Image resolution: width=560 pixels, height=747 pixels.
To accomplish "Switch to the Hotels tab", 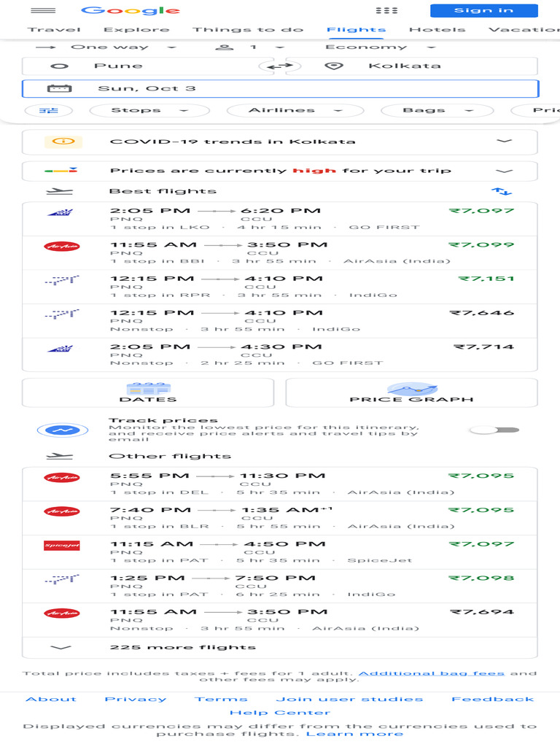I will 437,30.
